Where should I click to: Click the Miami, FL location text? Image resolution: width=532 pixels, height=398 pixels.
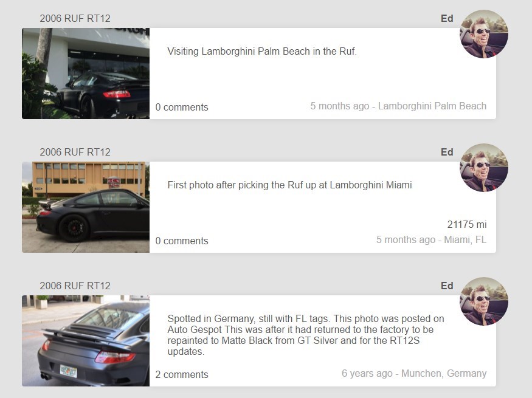465,239
